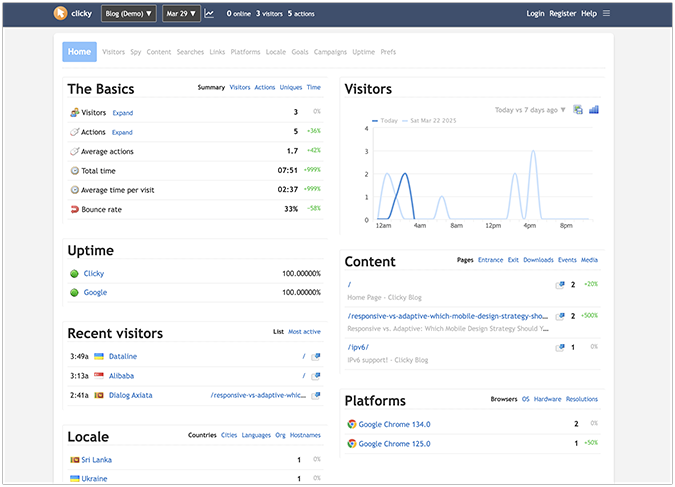Open the Mar 29 date dropdown
The image size is (675, 487).
[x=181, y=13]
